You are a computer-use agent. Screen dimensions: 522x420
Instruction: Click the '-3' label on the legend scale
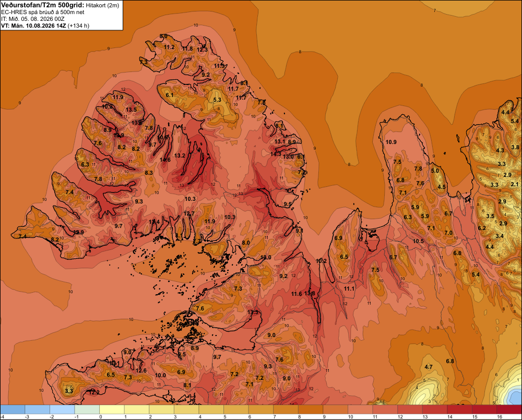(27, 417)
